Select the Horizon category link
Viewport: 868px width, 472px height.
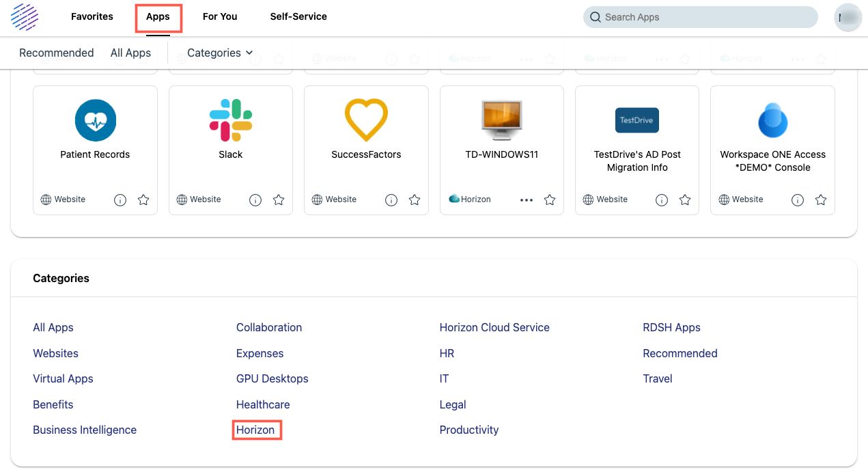[255, 430]
